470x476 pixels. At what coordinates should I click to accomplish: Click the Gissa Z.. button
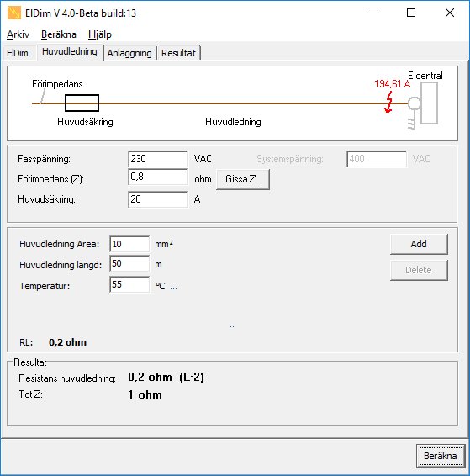pos(243,179)
